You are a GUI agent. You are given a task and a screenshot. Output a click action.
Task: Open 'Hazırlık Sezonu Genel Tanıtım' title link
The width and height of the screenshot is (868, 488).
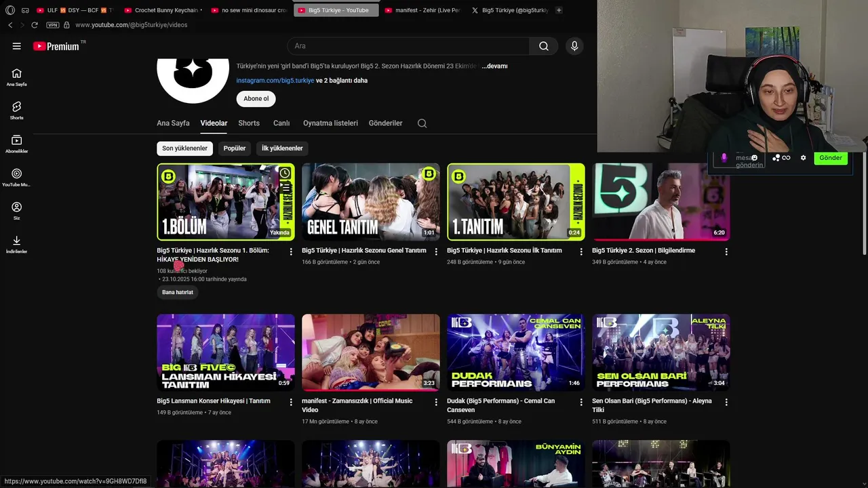[x=364, y=251]
